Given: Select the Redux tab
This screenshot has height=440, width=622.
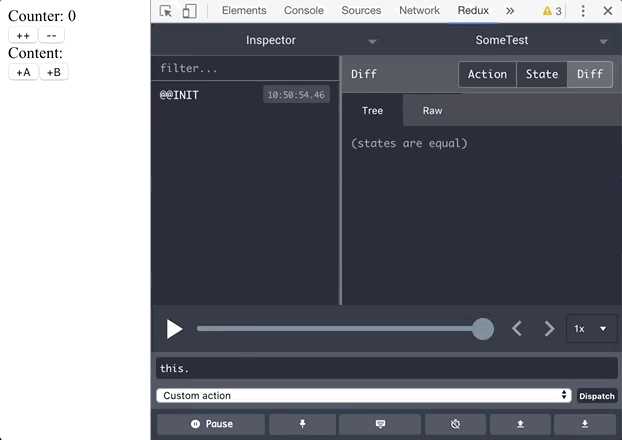Looking at the screenshot, I should [x=473, y=10].
